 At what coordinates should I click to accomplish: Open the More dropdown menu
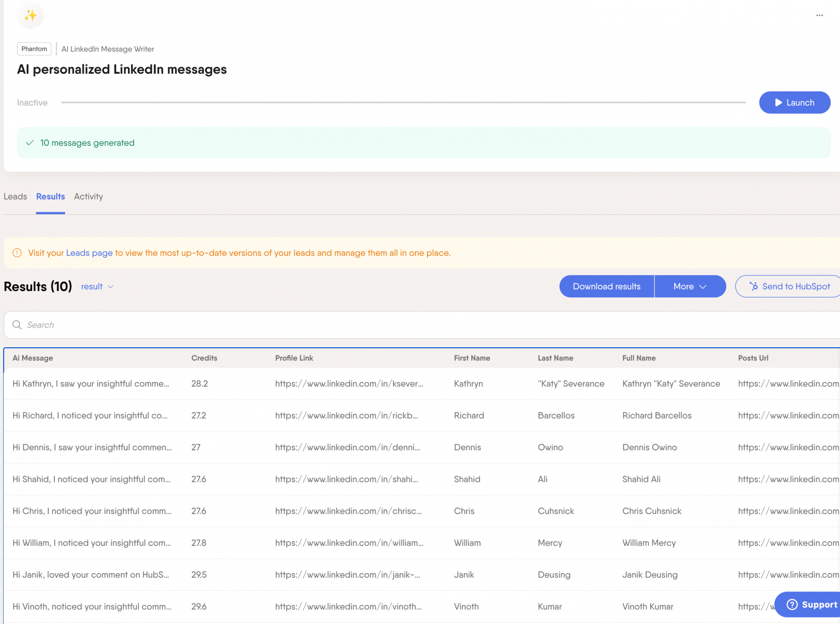pyautogui.click(x=690, y=286)
